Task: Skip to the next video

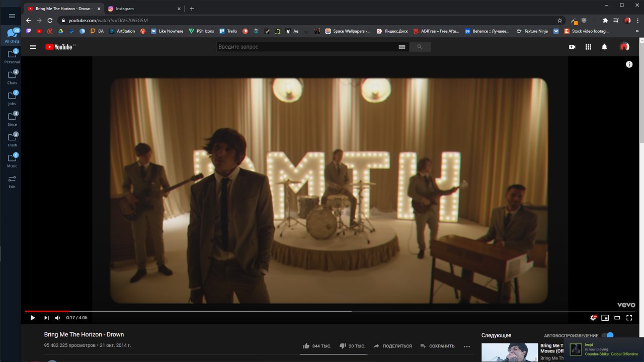Action: point(46,318)
